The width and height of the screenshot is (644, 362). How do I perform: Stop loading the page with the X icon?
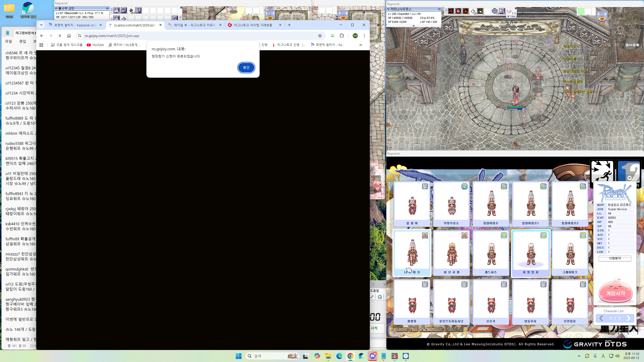tap(60, 36)
